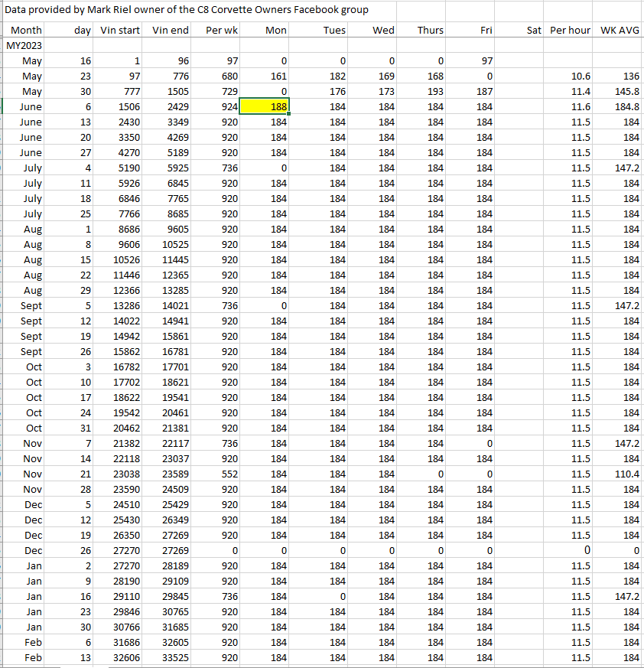Click the "Vin end" header cell

click(x=171, y=31)
